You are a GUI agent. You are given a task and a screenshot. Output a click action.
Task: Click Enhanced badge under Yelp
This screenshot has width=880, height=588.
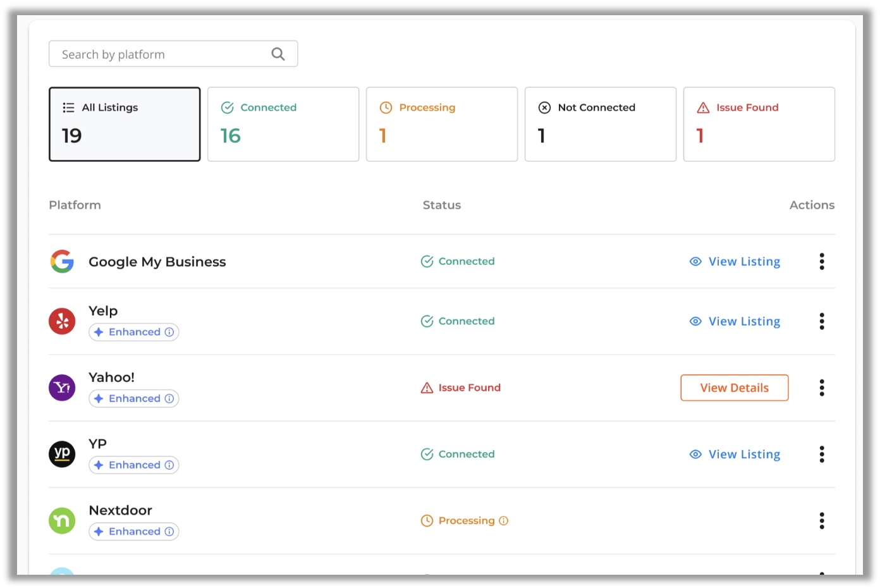pyautogui.click(x=134, y=332)
